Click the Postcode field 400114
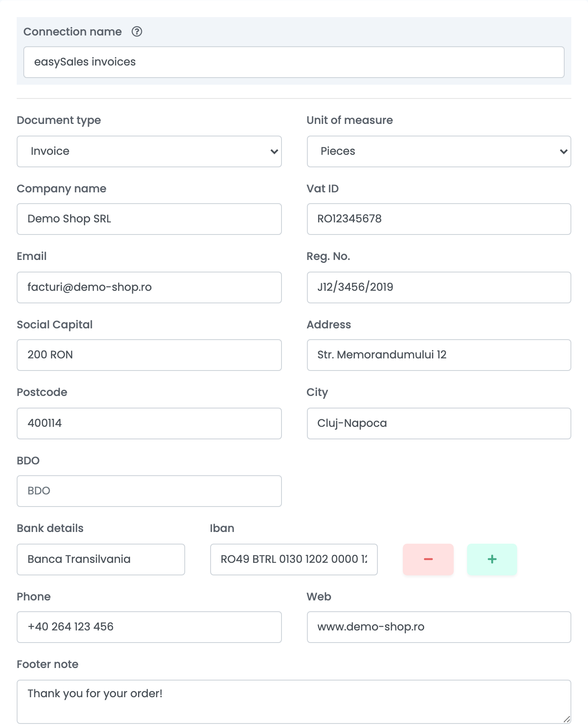The height and width of the screenshot is (726, 588). click(149, 423)
